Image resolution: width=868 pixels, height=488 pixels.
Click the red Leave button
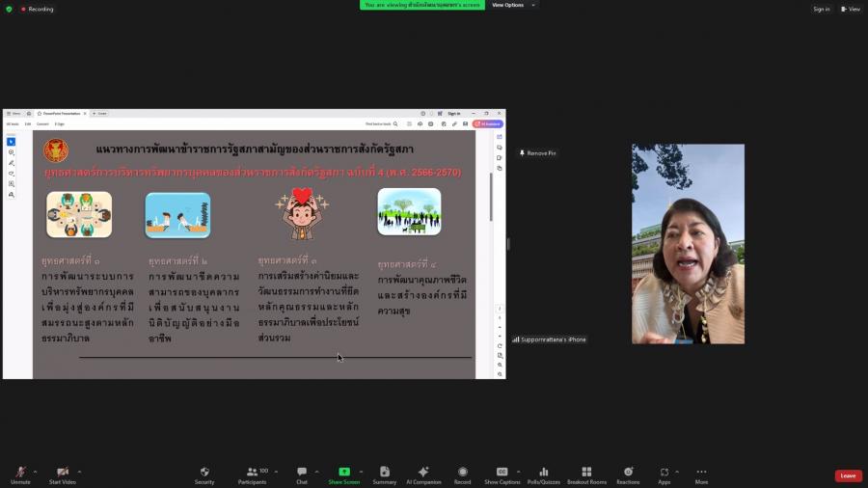tap(848, 475)
